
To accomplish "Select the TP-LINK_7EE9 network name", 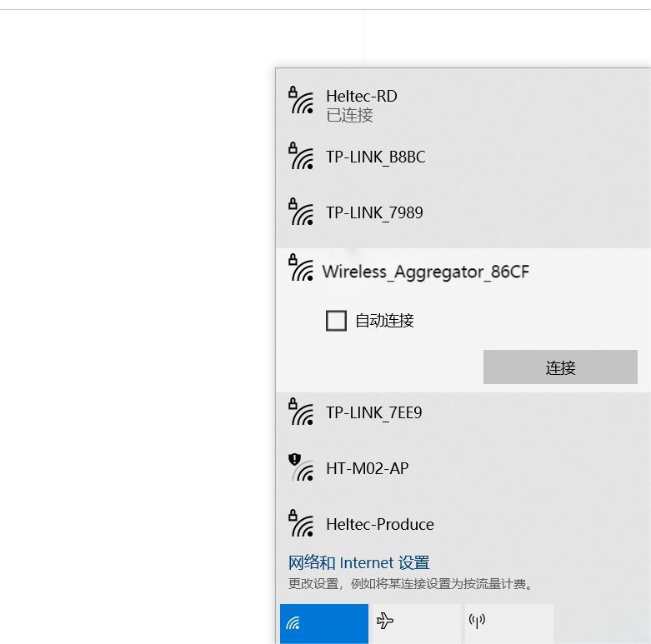I will pyautogui.click(x=373, y=413).
